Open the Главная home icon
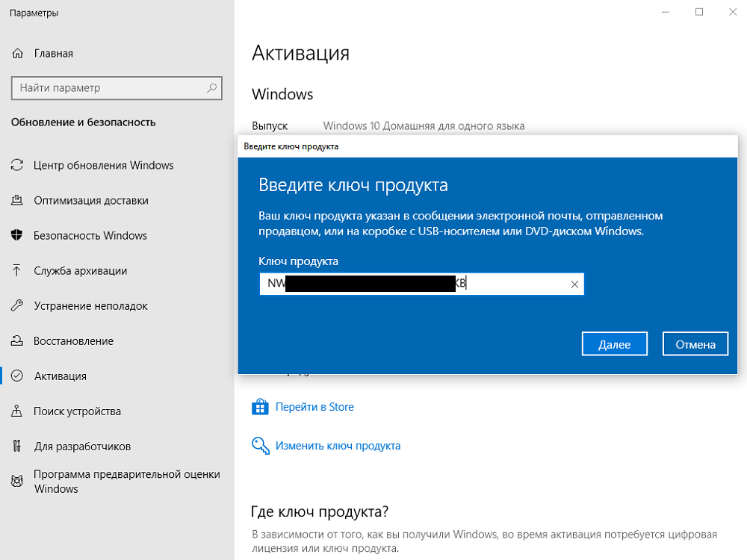747x560 pixels. [18, 53]
